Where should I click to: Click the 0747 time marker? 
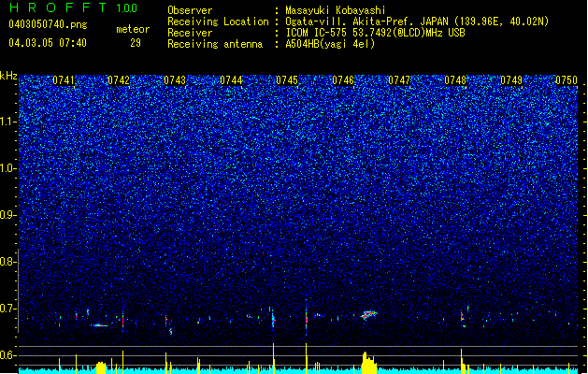pos(399,80)
